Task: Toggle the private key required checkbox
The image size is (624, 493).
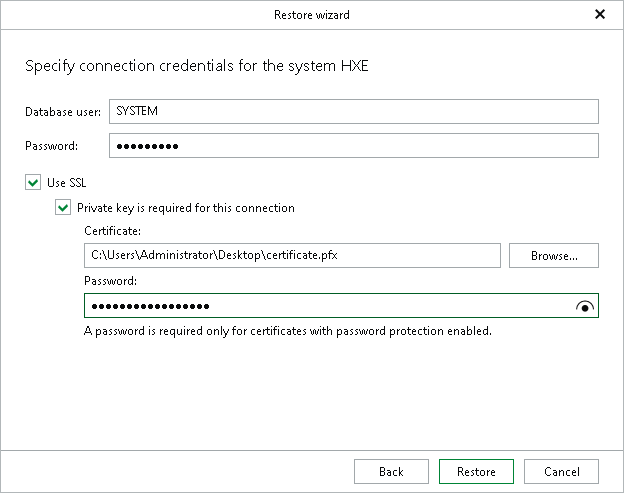Action: tap(65, 208)
